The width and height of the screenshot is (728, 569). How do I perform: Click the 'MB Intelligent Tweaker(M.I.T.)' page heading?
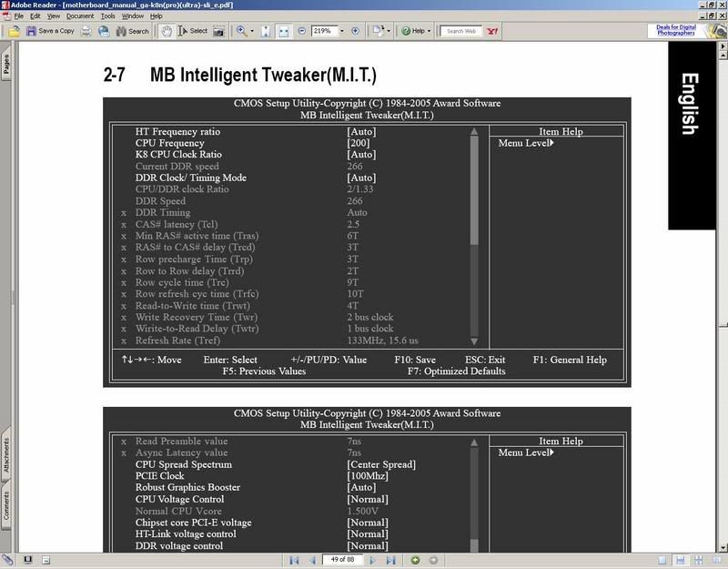[x=263, y=75]
